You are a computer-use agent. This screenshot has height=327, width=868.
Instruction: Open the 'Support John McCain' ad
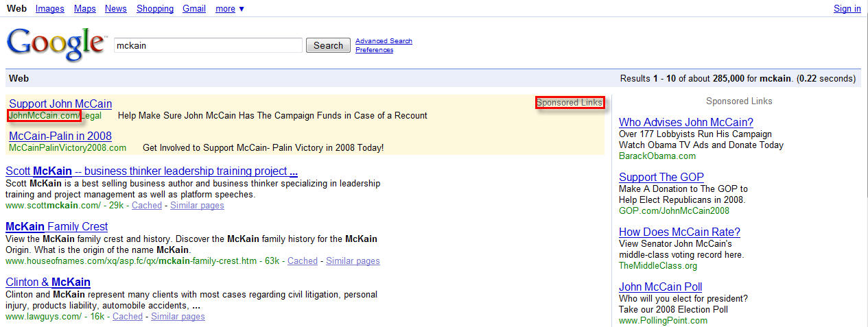click(60, 104)
